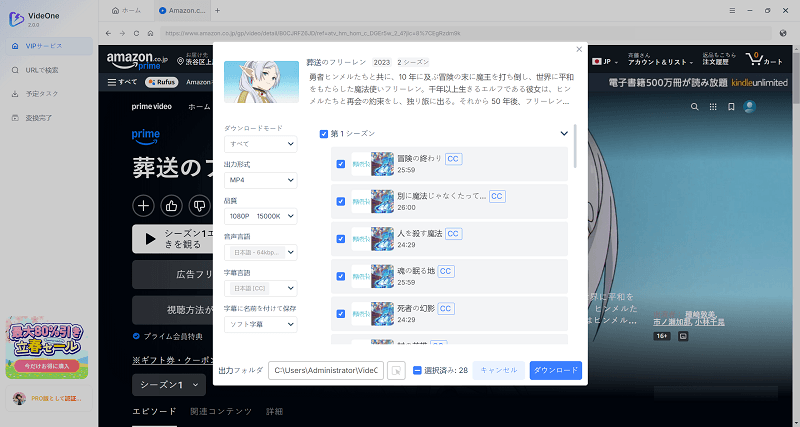Click the 立春セール promo banner
The height and width of the screenshot is (427, 800).
46,348
